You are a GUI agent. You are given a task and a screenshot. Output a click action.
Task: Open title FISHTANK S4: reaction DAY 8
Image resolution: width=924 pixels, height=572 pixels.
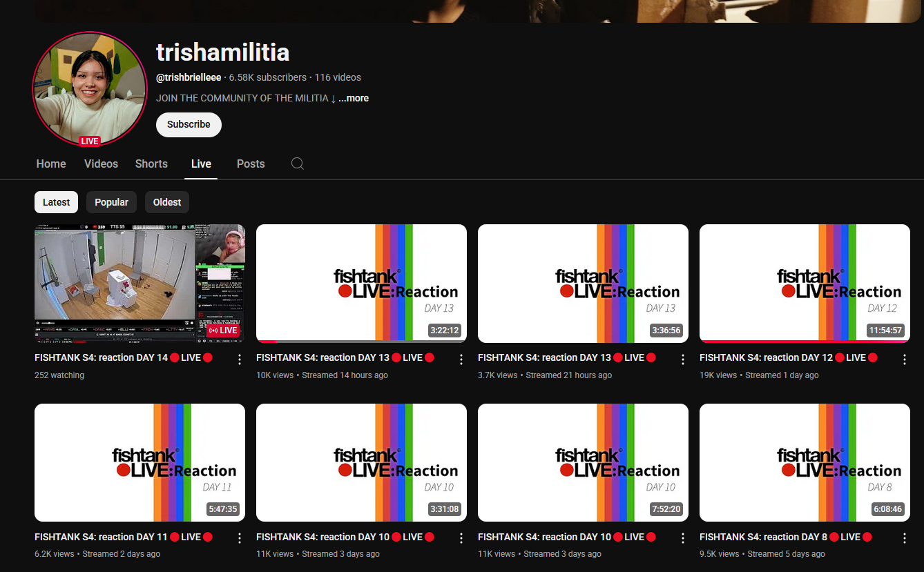[786, 537]
